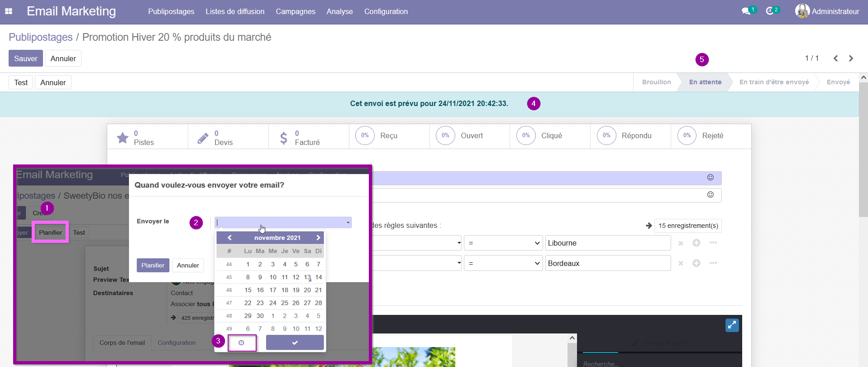Add branch from Bordeaux row dots
The image size is (868, 367).
[713, 263]
